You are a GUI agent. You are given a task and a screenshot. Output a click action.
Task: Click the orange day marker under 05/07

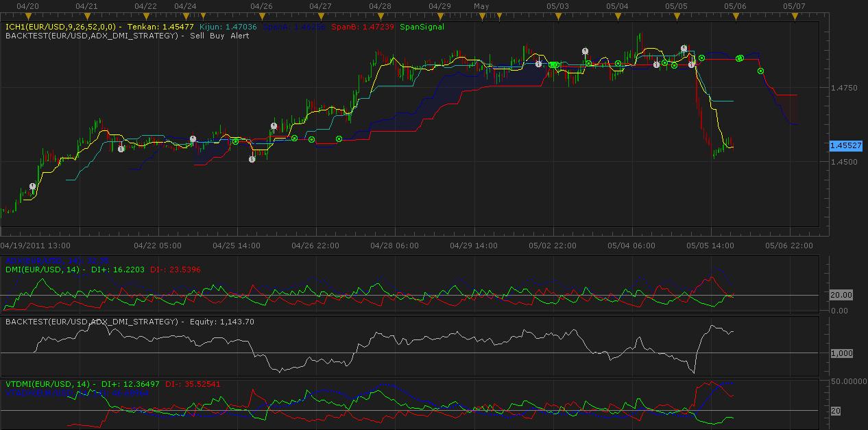(795, 15)
